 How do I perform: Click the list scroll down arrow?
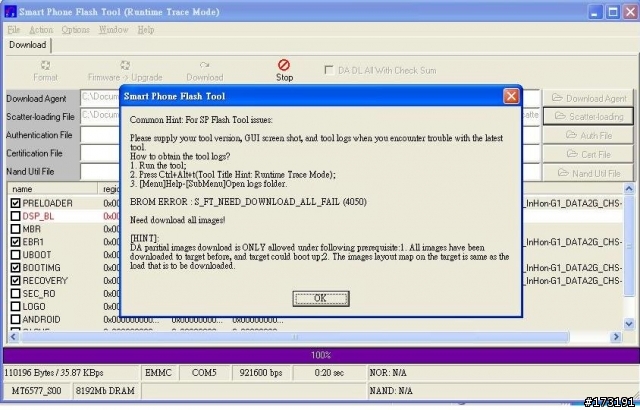click(x=629, y=324)
